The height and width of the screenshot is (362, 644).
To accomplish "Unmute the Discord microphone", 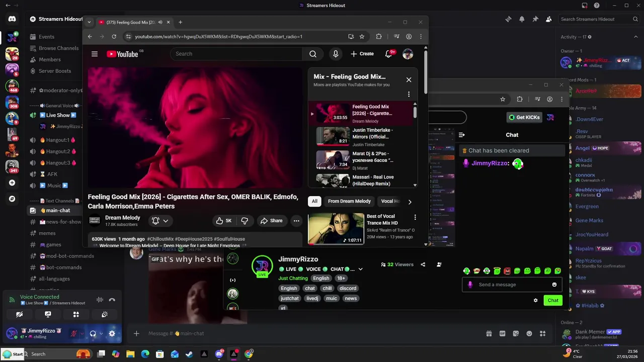I will point(73,333).
